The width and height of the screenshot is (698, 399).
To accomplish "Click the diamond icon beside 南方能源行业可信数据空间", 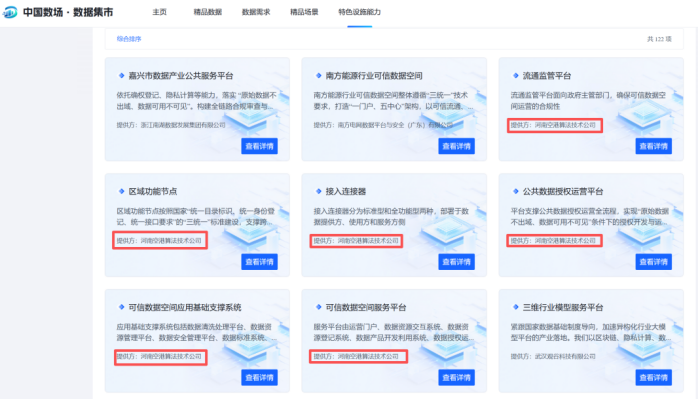I will pyautogui.click(x=318, y=76).
